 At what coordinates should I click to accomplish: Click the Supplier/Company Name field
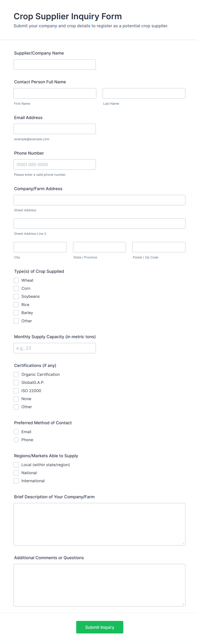click(x=55, y=65)
